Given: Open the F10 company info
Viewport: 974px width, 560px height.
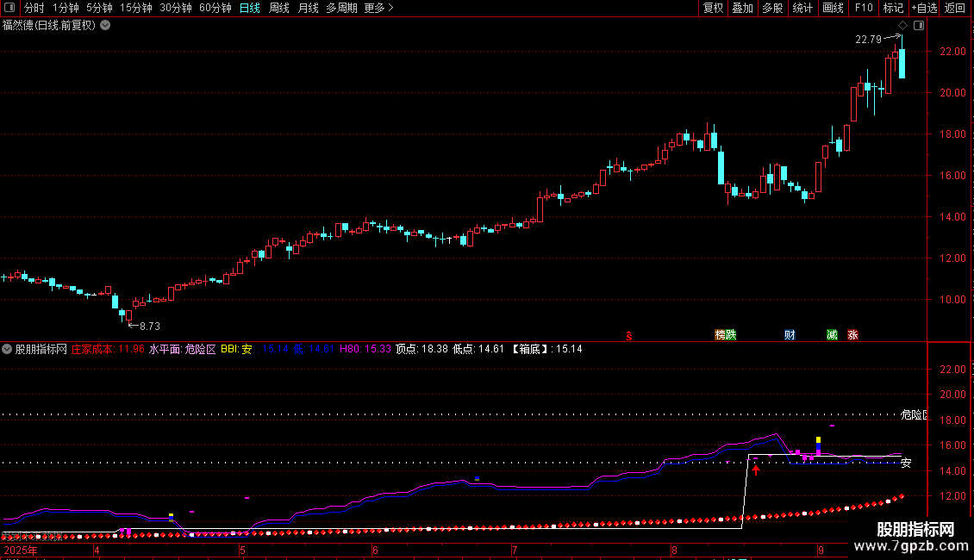Looking at the screenshot, I should [864, 8].
